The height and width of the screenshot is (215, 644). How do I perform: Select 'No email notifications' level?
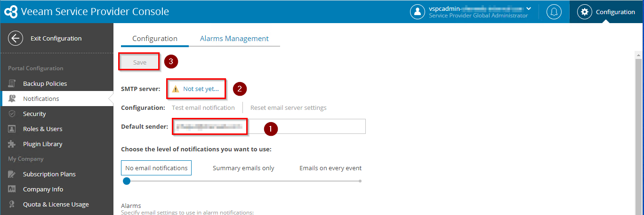[156, 168]
